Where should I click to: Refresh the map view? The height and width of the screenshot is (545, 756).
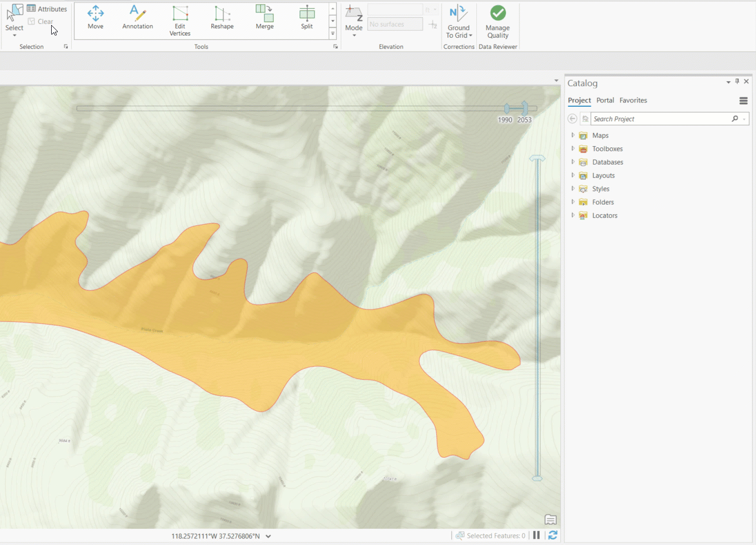pos(553,535)
